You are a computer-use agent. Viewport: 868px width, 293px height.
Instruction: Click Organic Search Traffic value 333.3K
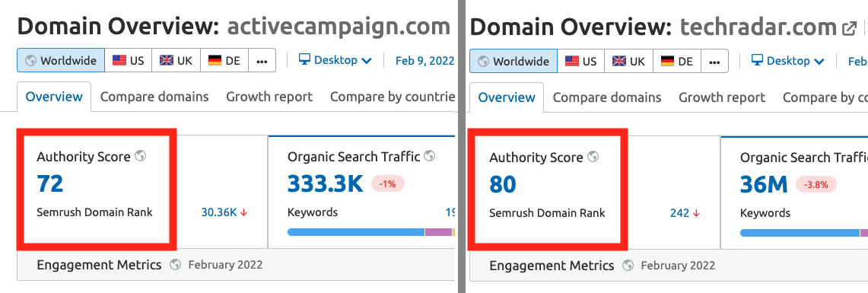tap(326, 184)
